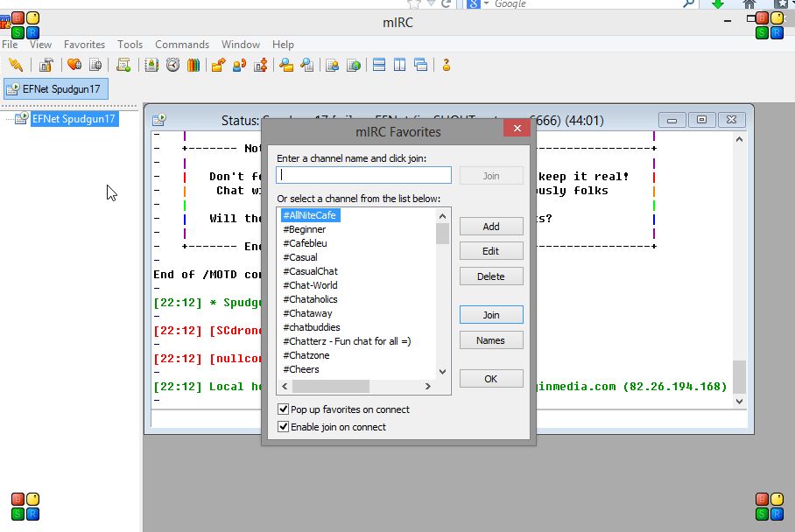Click channel list scroll right arrow
This screenshot has height=532, width=795.
428,386
